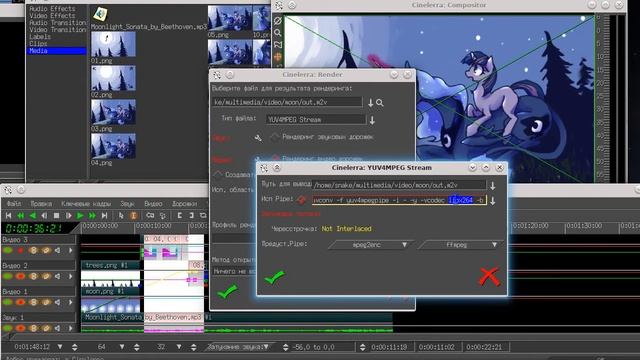Select the Moonlight_Sonata_by_Beethoven.mp3 media icon
640x360 pixels.
[100, 14]
